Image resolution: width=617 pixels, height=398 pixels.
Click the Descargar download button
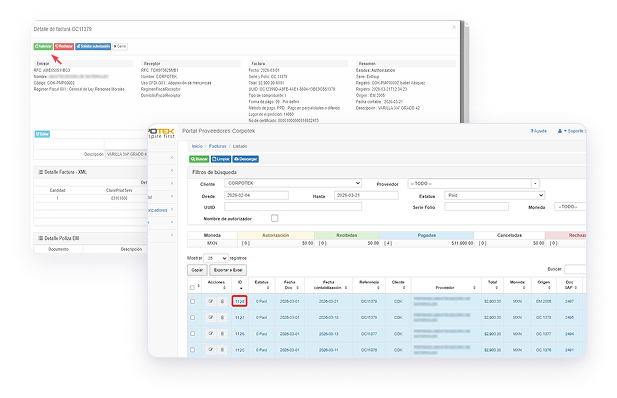click(246, 159)
